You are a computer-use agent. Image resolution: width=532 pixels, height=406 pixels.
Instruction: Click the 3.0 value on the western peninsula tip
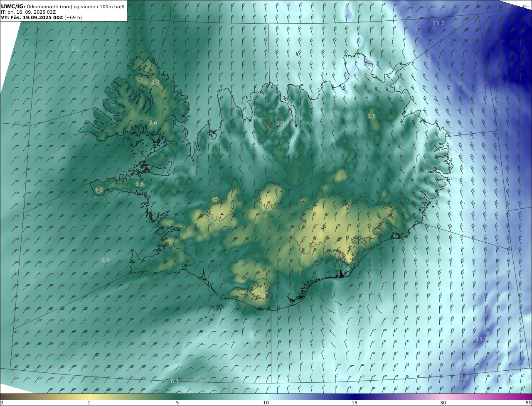click(99, 191)
